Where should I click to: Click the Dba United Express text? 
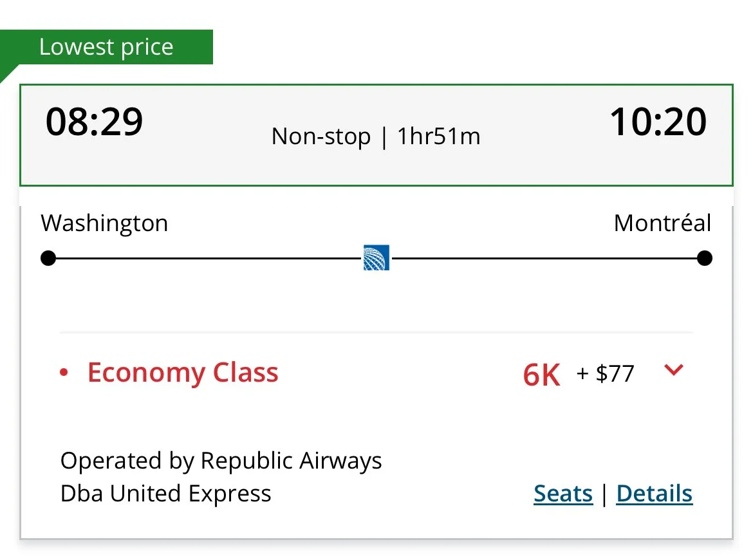click(x=165, y=494)
